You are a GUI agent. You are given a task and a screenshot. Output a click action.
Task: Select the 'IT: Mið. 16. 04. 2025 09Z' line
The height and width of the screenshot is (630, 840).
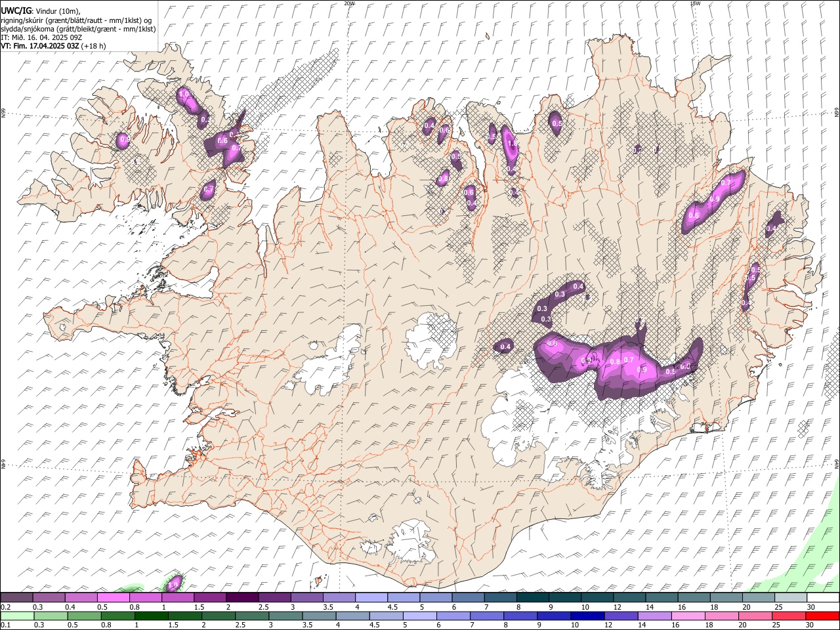click(41, 37)
